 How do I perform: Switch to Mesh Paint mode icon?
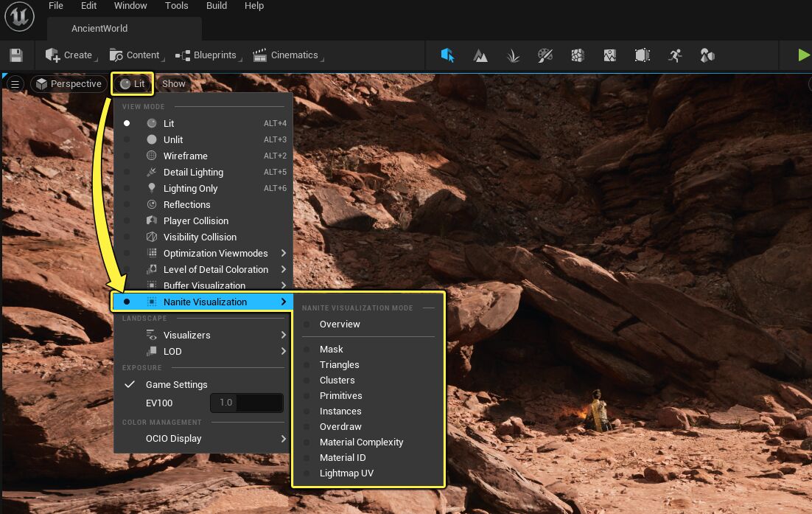[x=545, y=55]
